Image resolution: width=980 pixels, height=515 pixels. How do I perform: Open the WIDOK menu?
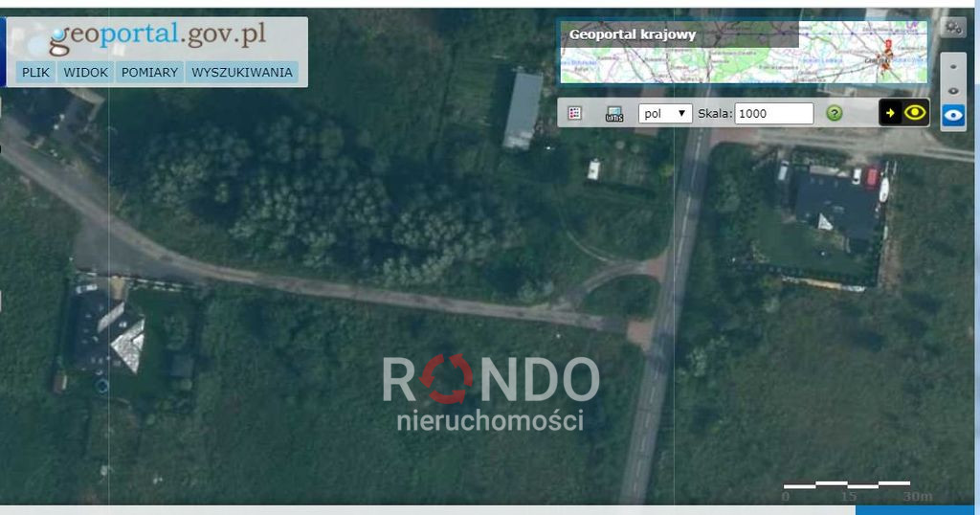[x=85, y=72]
